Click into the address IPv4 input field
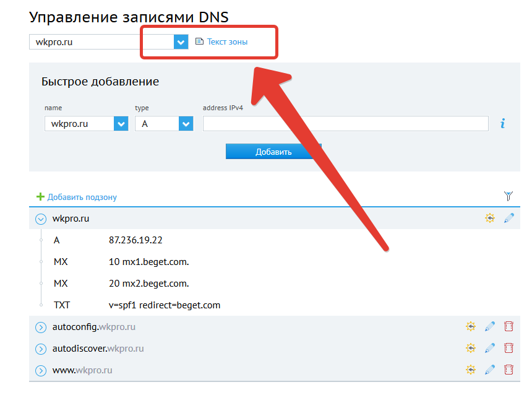The image size is (532, 395). pos(346,124)
